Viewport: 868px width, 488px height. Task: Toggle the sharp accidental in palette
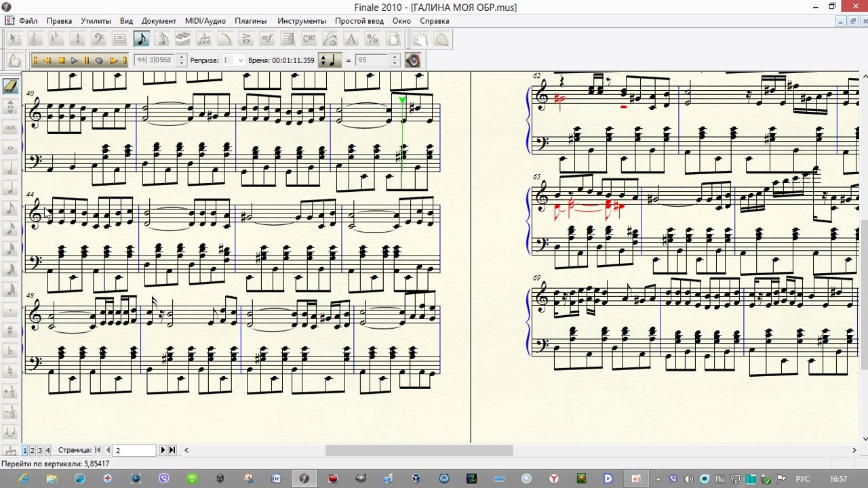(10, 330)
